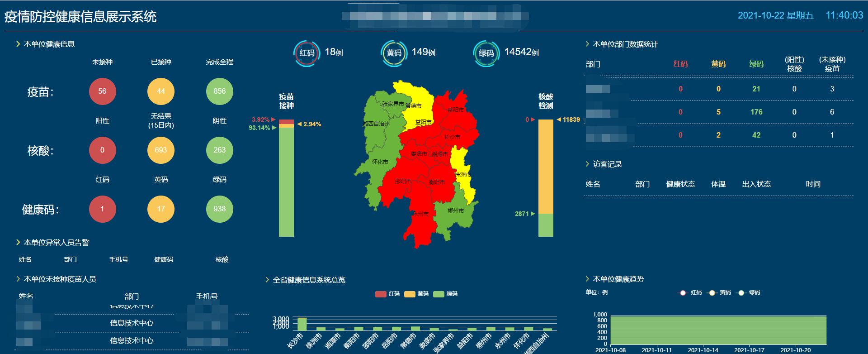This screenshot has height=354, width=868.
Task: Click the 黄码 ring badge at top
Action: click(x=394, y=53)
